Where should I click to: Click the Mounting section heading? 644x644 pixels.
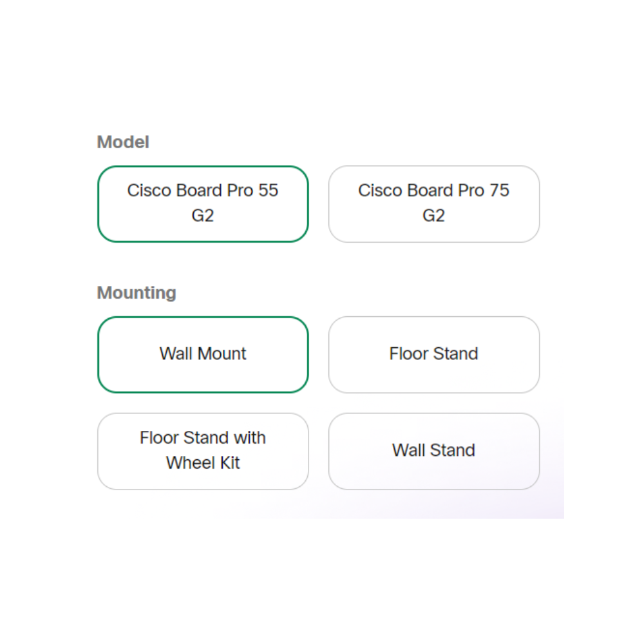coord(137,292)
